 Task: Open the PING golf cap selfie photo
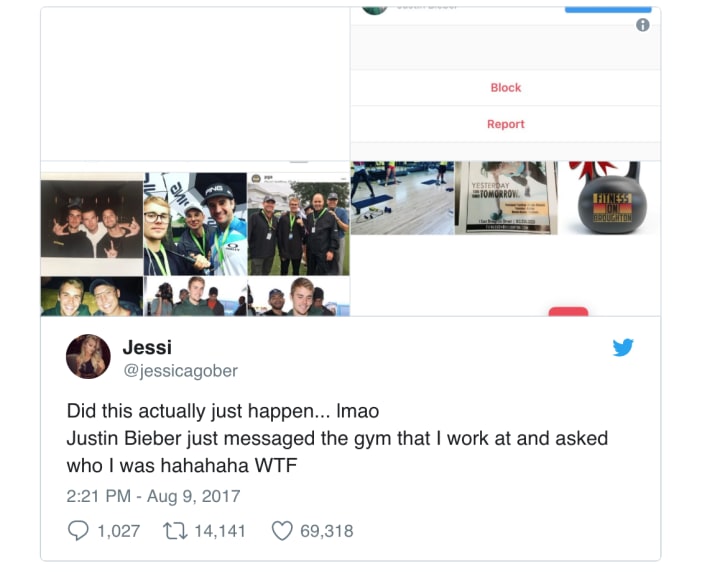tap(195, 224)
